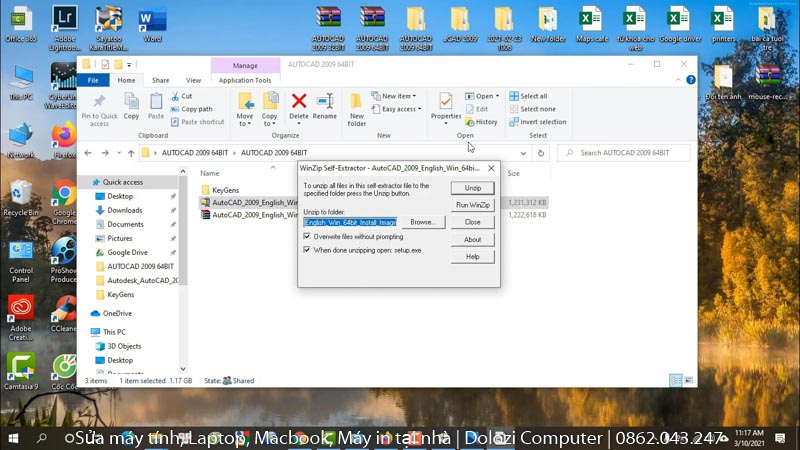
Task: Select OneDrive in navigation pane
Action: coord(117,313)
